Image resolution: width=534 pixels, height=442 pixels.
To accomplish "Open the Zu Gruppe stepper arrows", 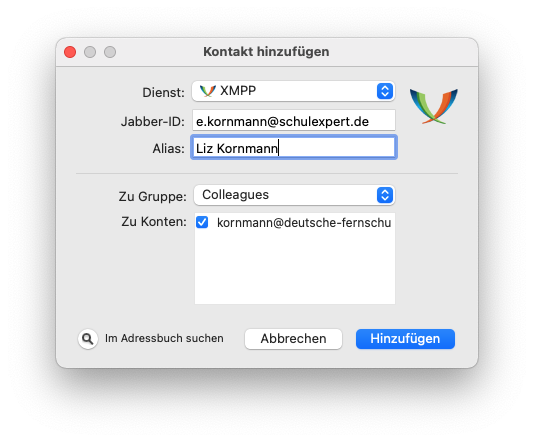I will click(385, 195).
